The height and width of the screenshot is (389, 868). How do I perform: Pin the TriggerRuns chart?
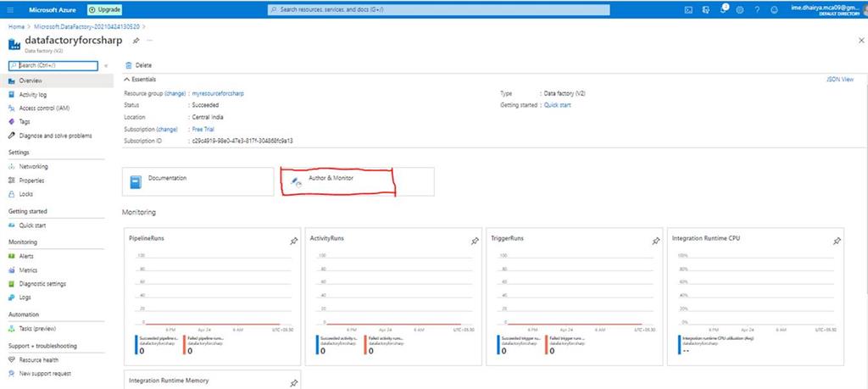pos(655,242)
